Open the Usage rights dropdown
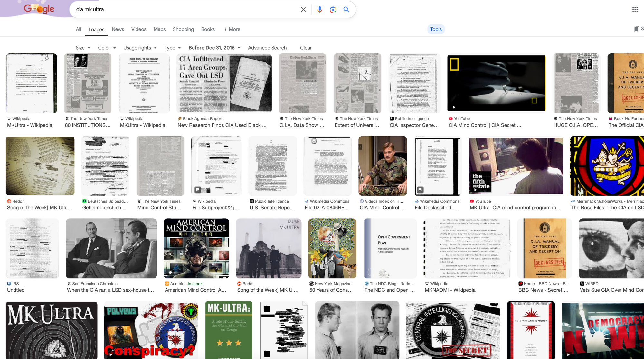 tap(140, 48)
